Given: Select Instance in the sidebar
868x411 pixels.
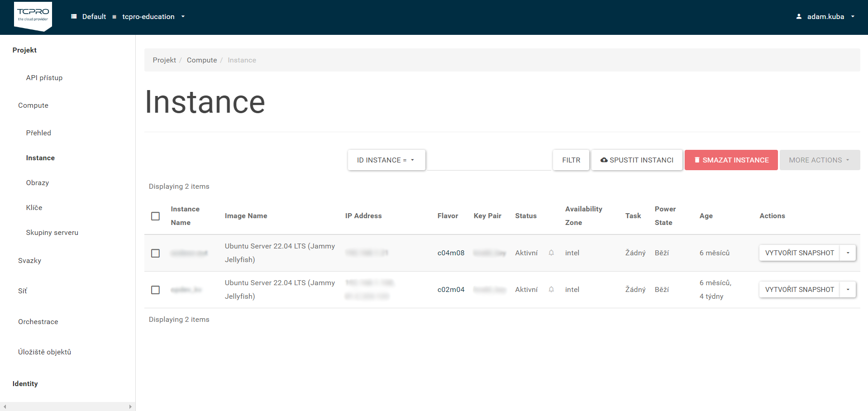Looking at the screenshot, I should (x=40, y=158).
